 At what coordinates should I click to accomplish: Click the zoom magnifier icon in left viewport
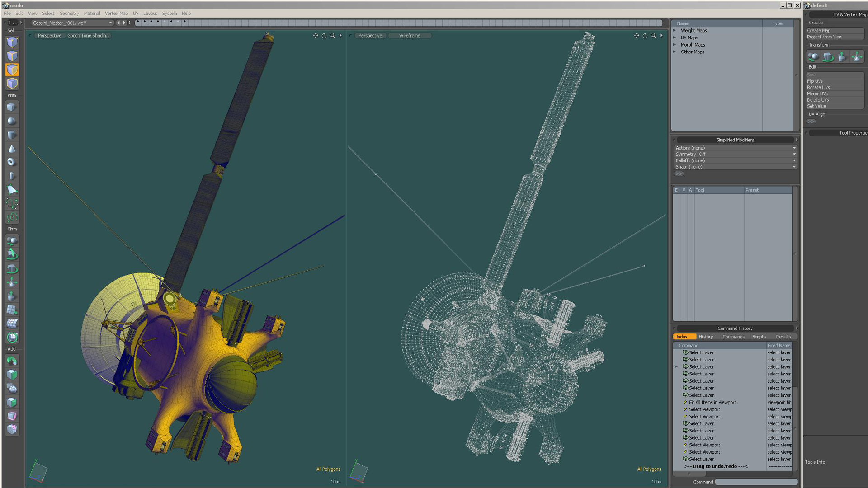pos(332,35)
